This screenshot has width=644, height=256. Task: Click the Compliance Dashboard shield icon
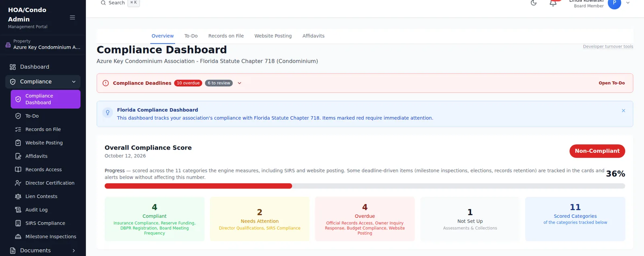[x=18, y=99]
